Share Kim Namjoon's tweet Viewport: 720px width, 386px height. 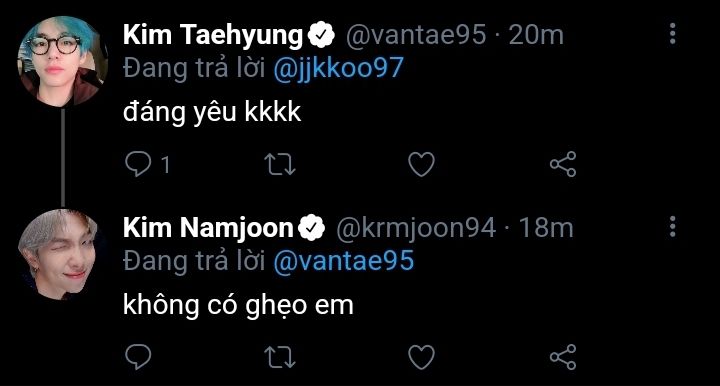pyautogui.click(x=563, y=357)
